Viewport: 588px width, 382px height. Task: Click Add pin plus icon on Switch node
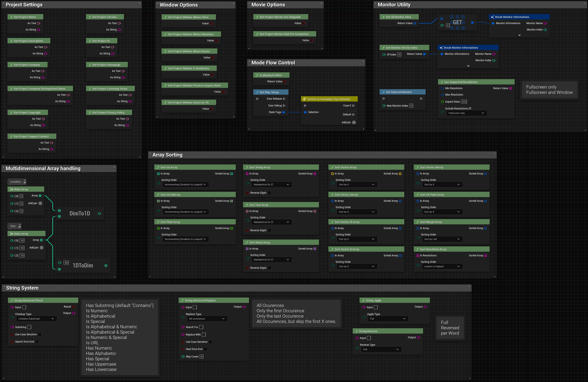pos(354,122)
